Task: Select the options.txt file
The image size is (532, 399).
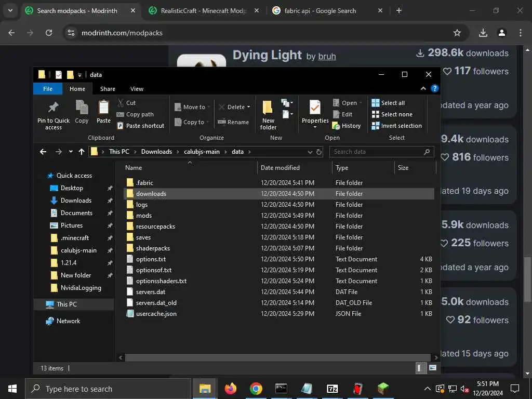Action: pos(151,259)
